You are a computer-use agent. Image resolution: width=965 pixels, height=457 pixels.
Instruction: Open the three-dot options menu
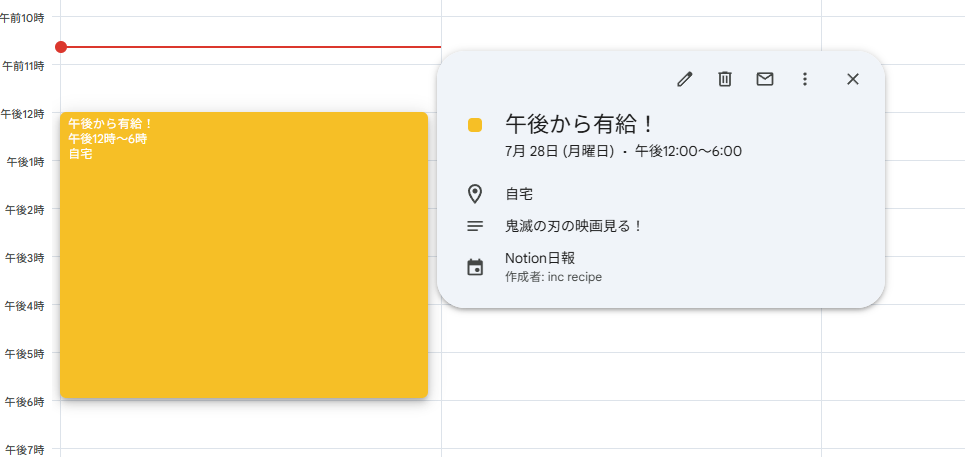(804, 79)
